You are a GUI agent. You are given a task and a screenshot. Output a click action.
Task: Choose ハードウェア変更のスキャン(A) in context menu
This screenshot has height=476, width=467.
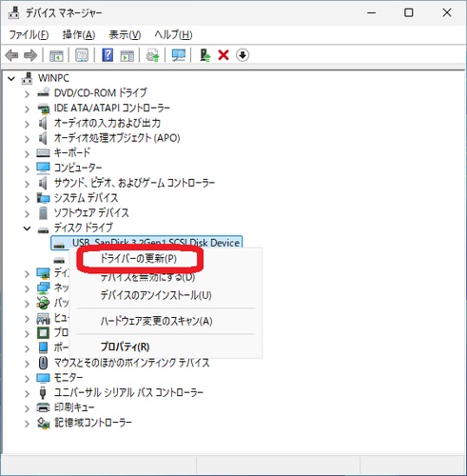[x=156, y=321]
